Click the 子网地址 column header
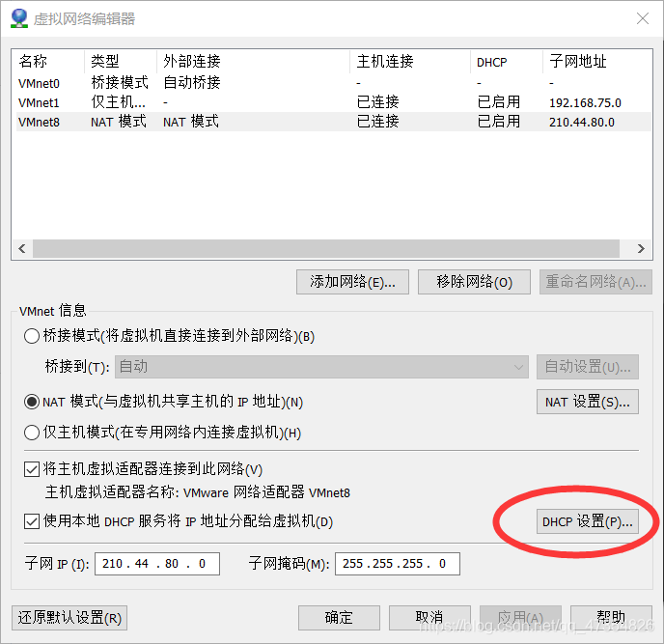Image resolution: width=664 pixels, height=644 pixels. pyautogui.click(x=597, y=62)
